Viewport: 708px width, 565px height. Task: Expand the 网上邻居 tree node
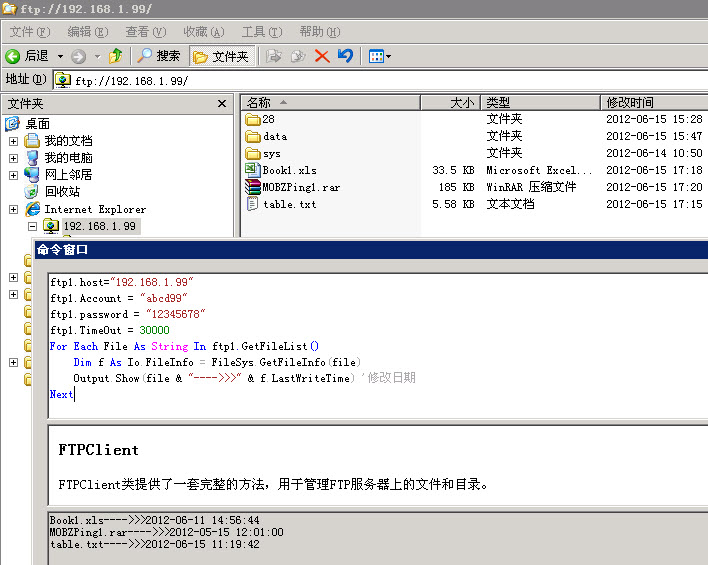[14, 175]
